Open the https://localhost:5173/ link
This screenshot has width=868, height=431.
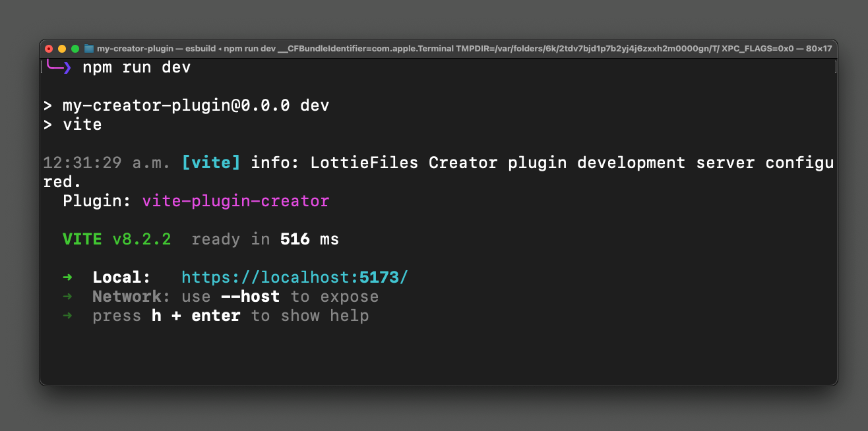(x=295, y=277)
